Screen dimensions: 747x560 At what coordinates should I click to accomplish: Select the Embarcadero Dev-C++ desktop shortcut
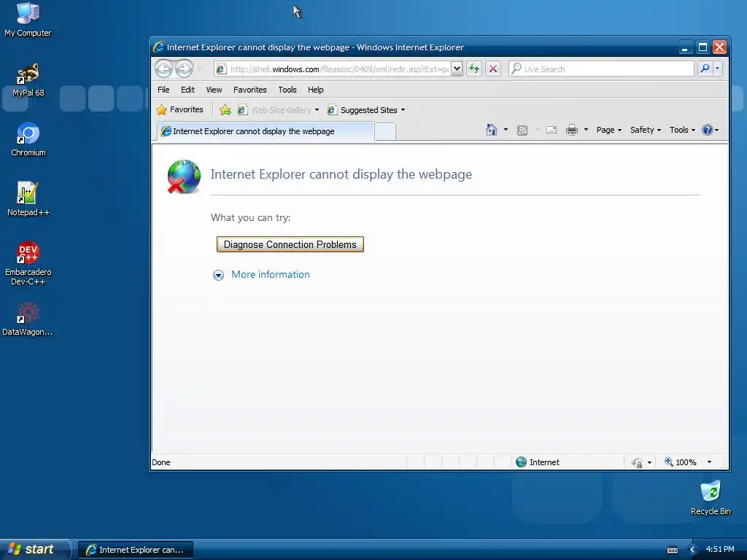click(x=28, y=263)
